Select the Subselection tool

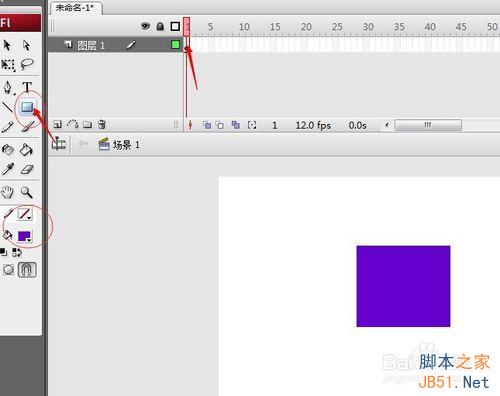26,45
